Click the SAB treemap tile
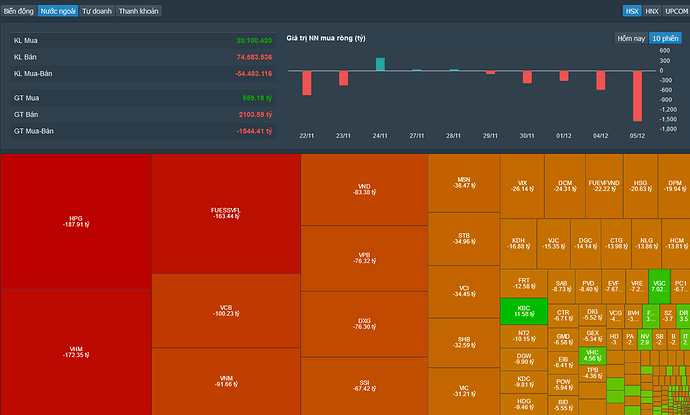The width and height of the screenshot is (690, 415). [562, 286]
